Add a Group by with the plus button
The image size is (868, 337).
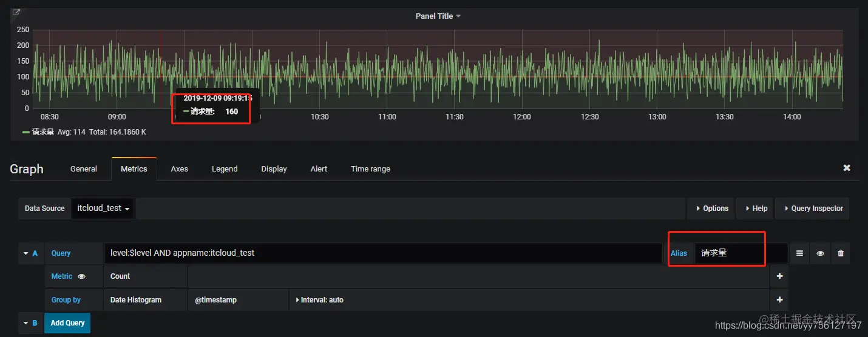tap(779, 299)
